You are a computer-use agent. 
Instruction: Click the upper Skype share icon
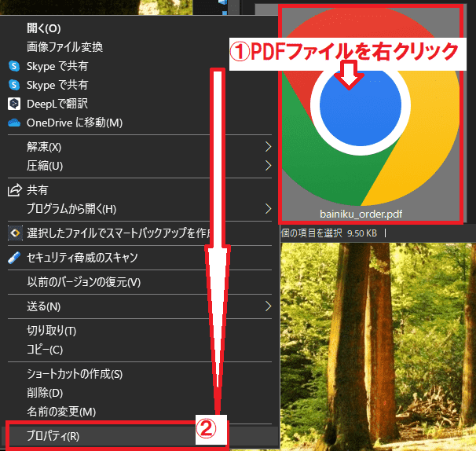13,66
